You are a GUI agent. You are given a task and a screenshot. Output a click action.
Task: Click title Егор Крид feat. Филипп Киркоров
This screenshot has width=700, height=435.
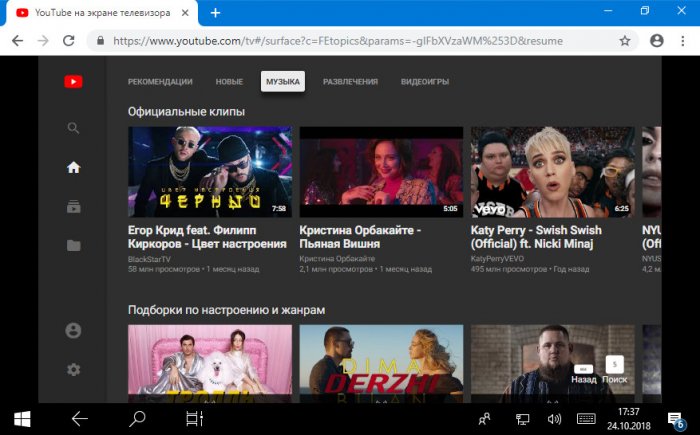(x=207, y=237)
